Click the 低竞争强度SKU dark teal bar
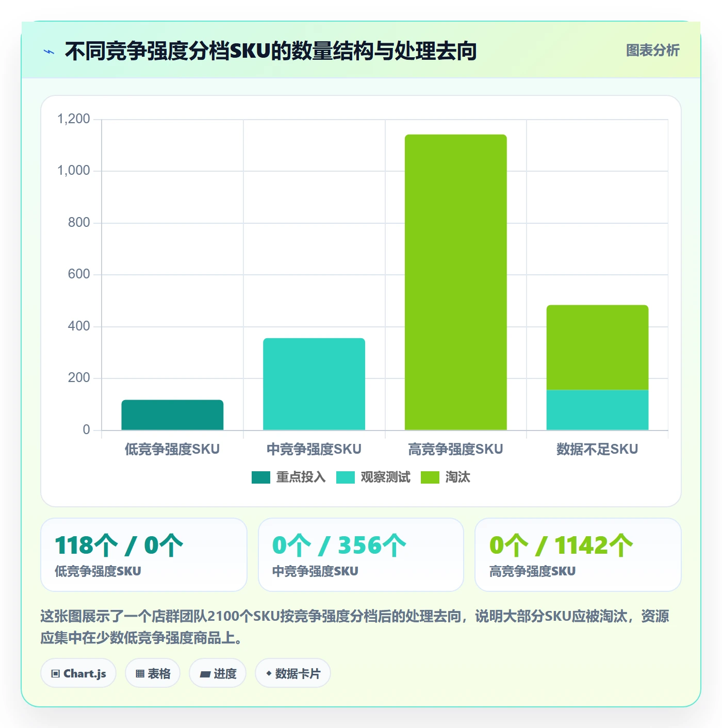Image resolution: width=722 pixels, height=728 pixels. click(x=172, y=415)
